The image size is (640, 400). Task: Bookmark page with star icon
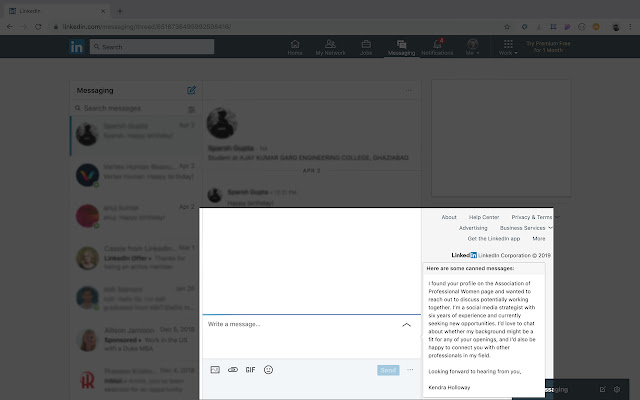(x=507, y=27)
